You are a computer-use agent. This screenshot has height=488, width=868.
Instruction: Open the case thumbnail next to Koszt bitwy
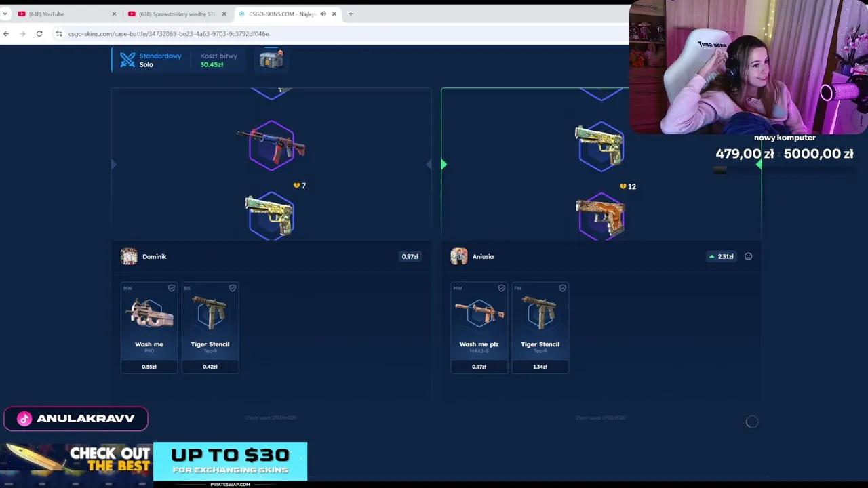(271, 60)
